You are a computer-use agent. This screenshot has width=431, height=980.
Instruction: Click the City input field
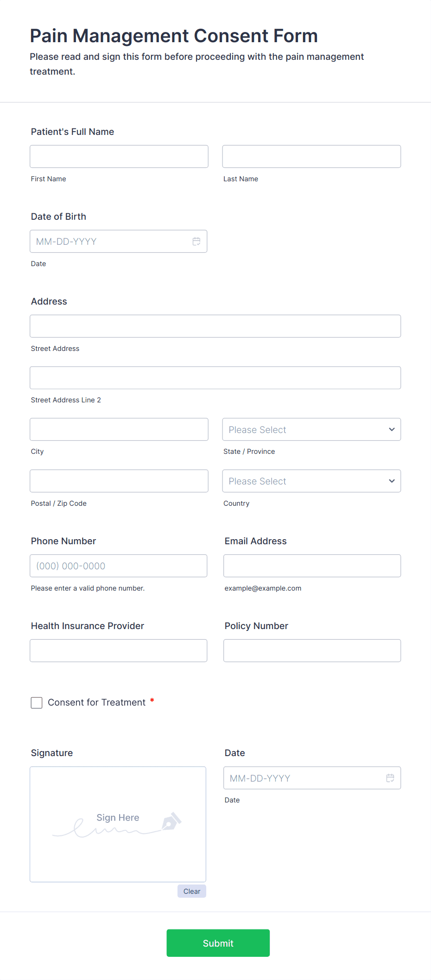tap(119, 429)
